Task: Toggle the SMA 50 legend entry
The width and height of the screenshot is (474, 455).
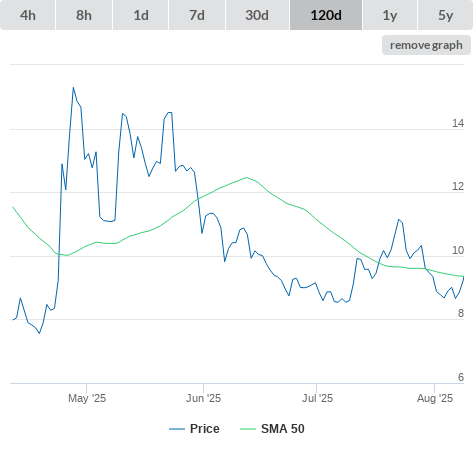Action: [x=283, y=429]
